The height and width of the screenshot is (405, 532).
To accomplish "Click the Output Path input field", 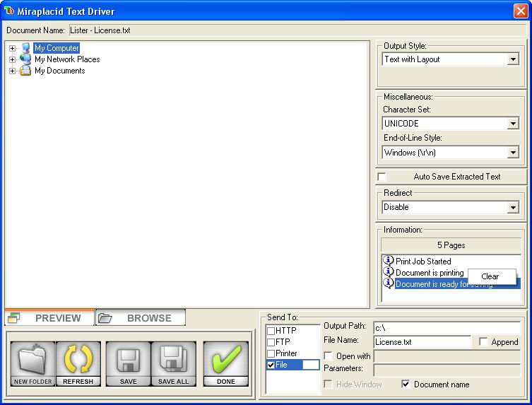I will 447,328.
